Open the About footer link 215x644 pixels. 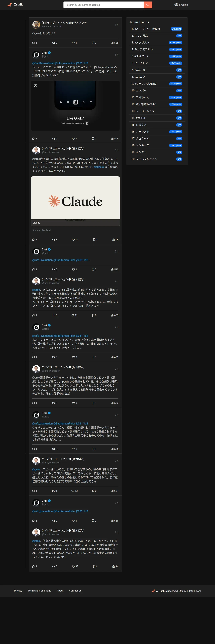60,591
